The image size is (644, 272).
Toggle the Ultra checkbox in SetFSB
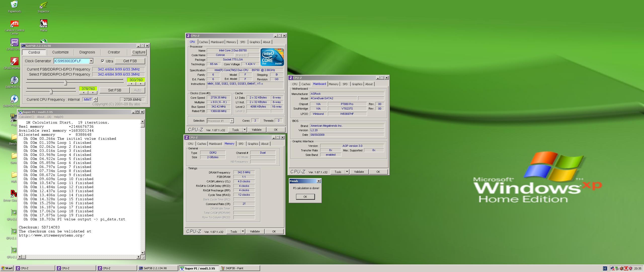coord(103,61)
